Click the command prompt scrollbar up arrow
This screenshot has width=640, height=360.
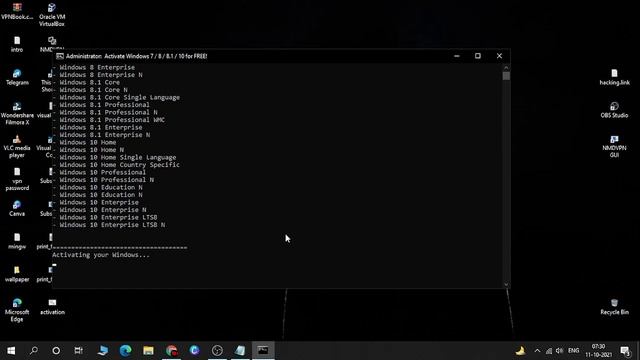(506, 67)
